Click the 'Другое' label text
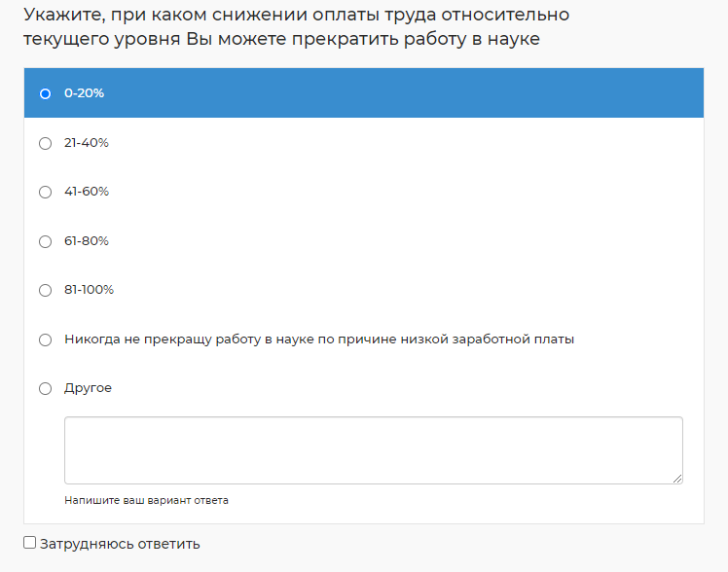 (x=88, y=388)
